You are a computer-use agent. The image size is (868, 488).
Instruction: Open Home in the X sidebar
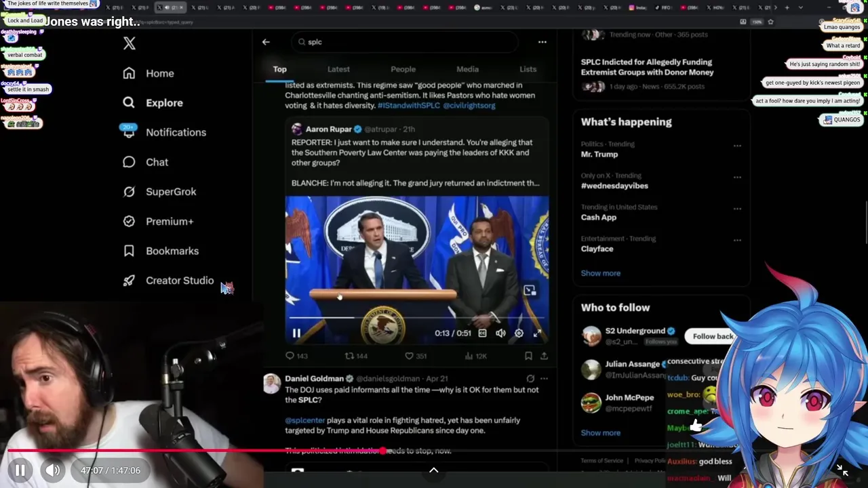click(148, 73)
